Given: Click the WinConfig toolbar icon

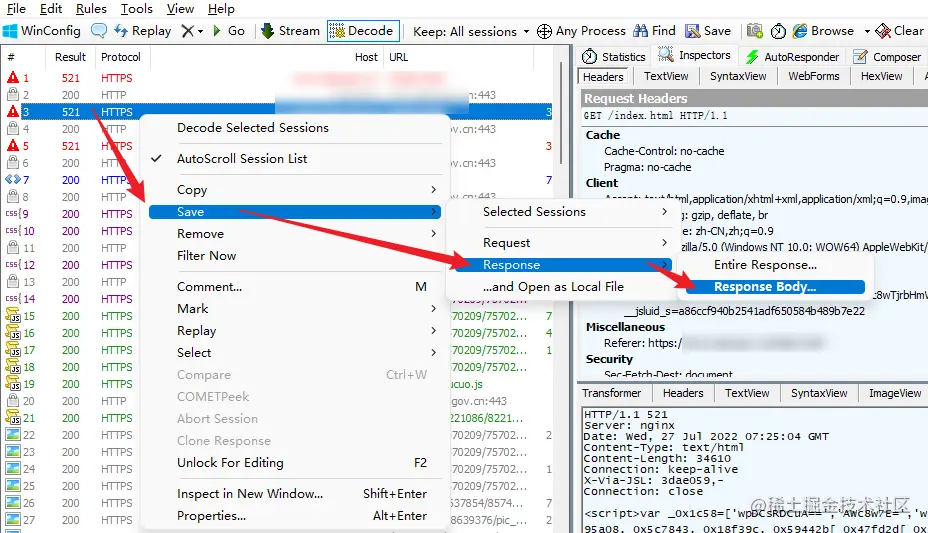Looking at the screenshot, I should [10, 31].
